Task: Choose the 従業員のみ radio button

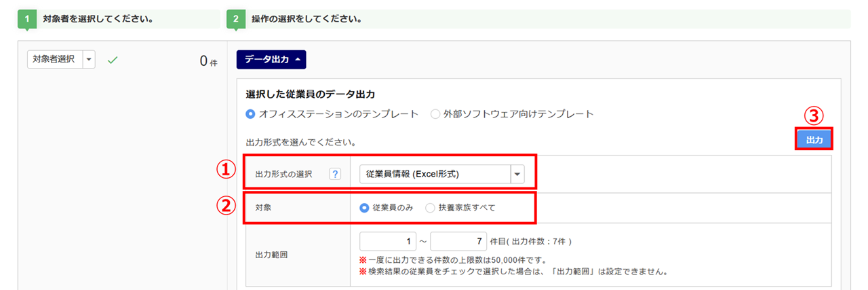Action: (364, 208)
